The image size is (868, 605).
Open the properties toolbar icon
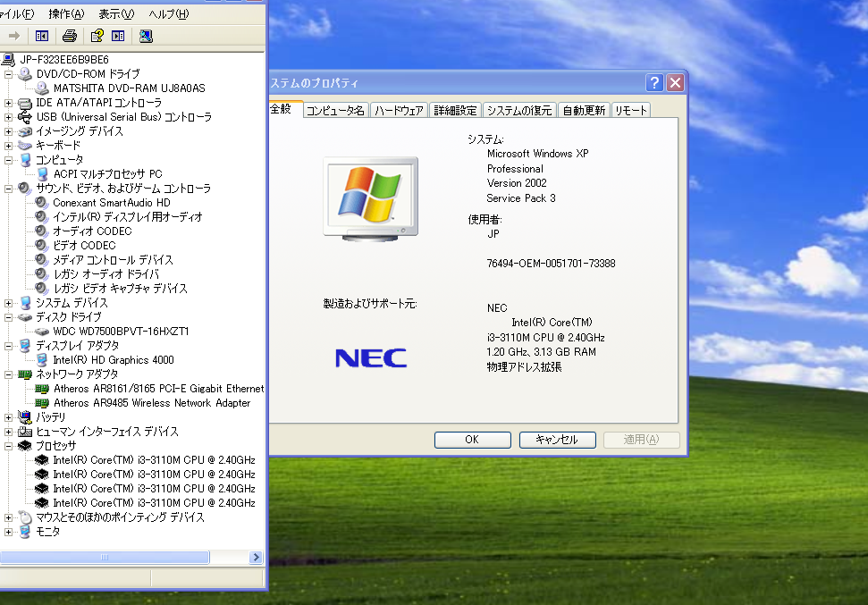click(97, 36)
